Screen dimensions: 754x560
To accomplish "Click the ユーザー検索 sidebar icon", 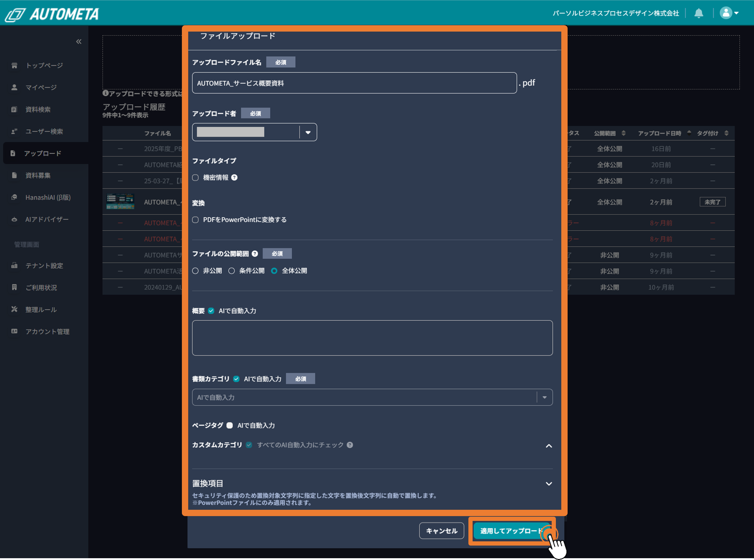I will (x=14, y=131).
